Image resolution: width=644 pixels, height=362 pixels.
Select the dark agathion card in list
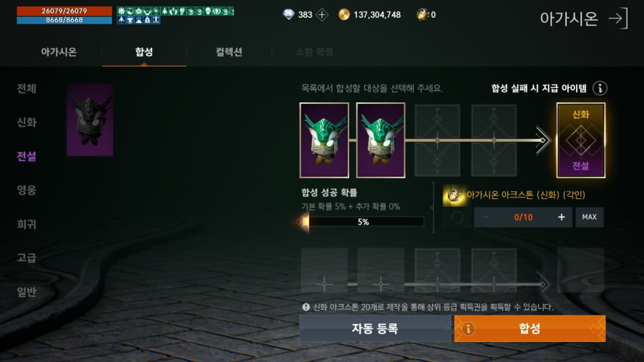(x=90, y=119)
